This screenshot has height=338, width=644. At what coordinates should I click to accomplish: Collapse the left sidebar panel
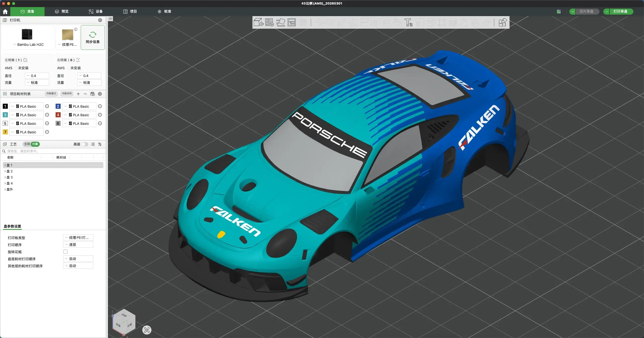coord(110,19)
